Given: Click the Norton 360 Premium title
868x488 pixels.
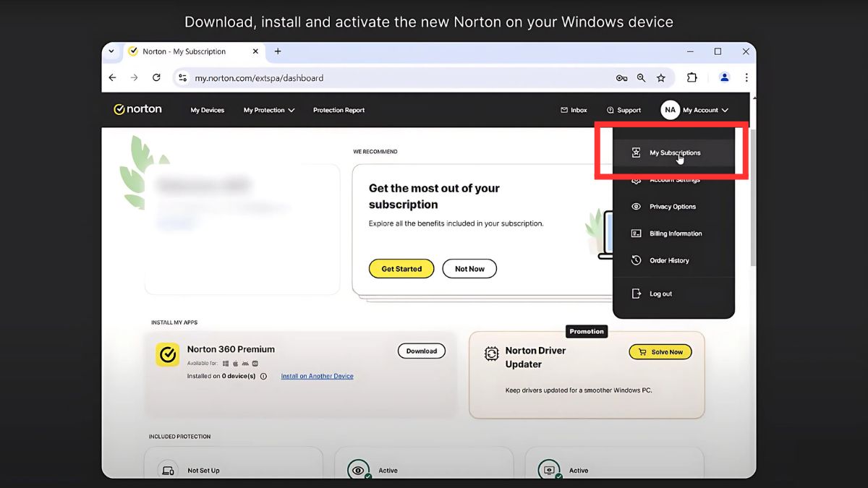Looking at the screenshot, I should [x=231, y=349].
